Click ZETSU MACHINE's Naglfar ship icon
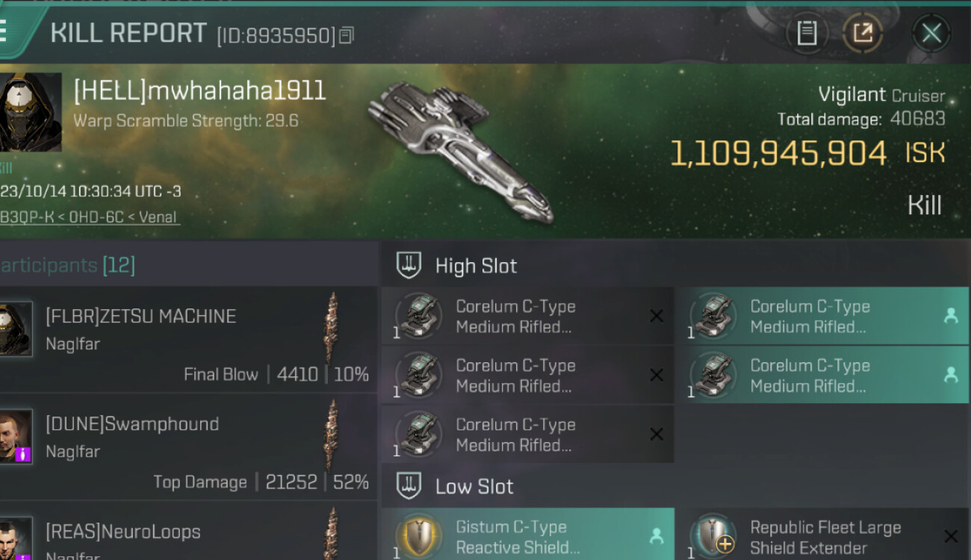Screen dimensions: 971x560 (331, 327)
